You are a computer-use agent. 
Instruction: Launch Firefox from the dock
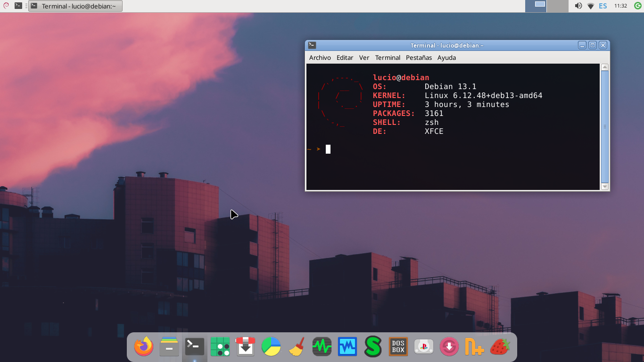pyautogui.click(x=144, y=347)
